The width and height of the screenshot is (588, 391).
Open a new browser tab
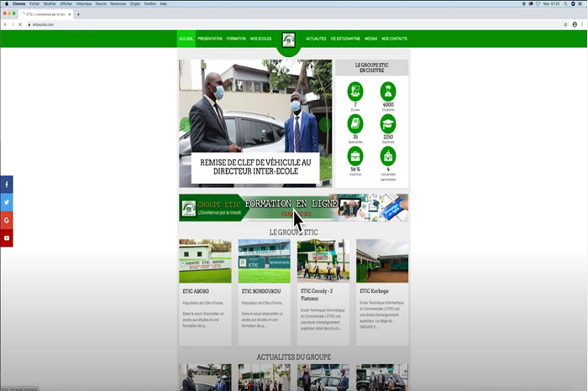78,14
